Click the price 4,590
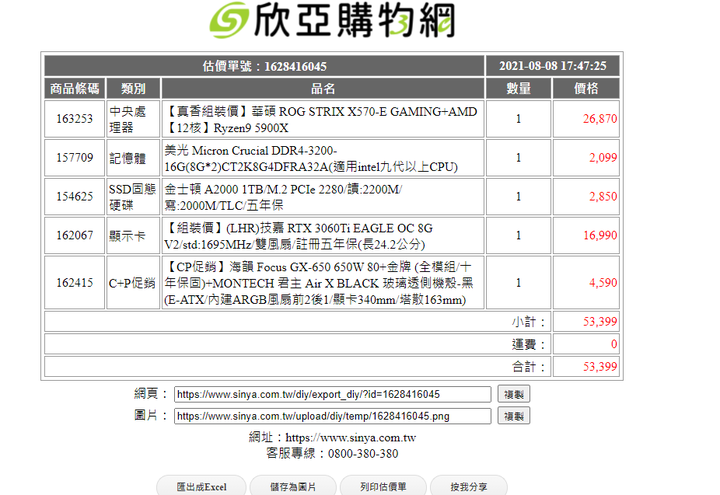Image resolution: width=720 pixels, height=495 pixels. tap(603, 283)
